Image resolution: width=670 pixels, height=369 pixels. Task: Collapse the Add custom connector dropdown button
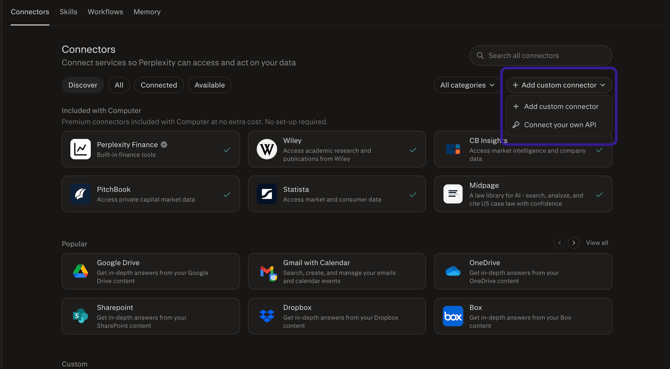click(x=559, y=85)
